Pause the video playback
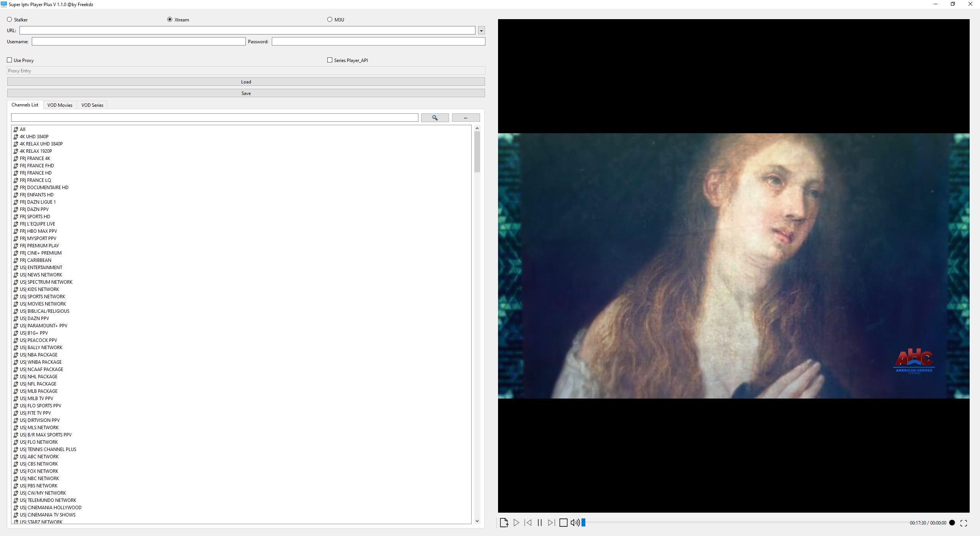 (540, 523)
